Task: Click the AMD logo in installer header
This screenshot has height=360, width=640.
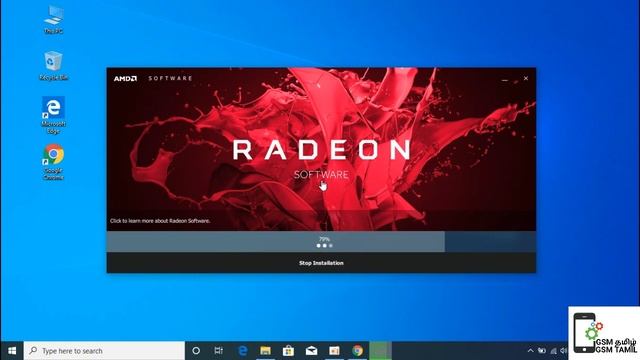Action: click(125, 78)
